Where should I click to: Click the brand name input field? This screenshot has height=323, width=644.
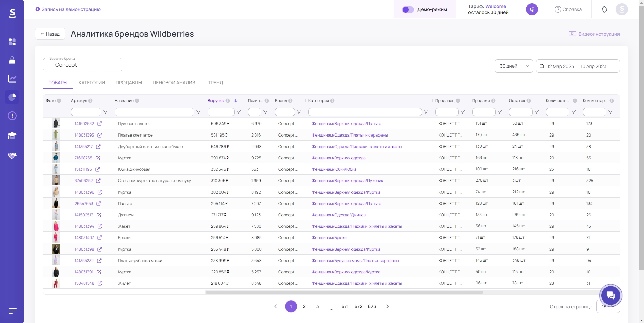click(x=83, y=65)
